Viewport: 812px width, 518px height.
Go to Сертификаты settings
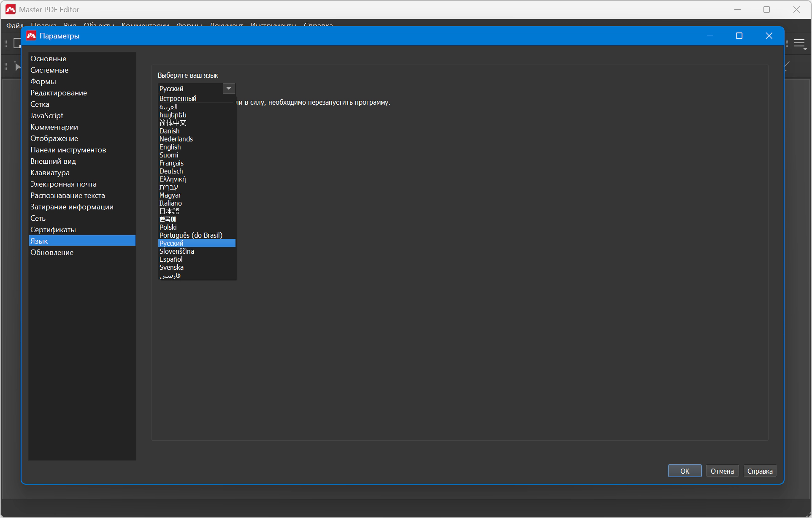coord(82,230)
